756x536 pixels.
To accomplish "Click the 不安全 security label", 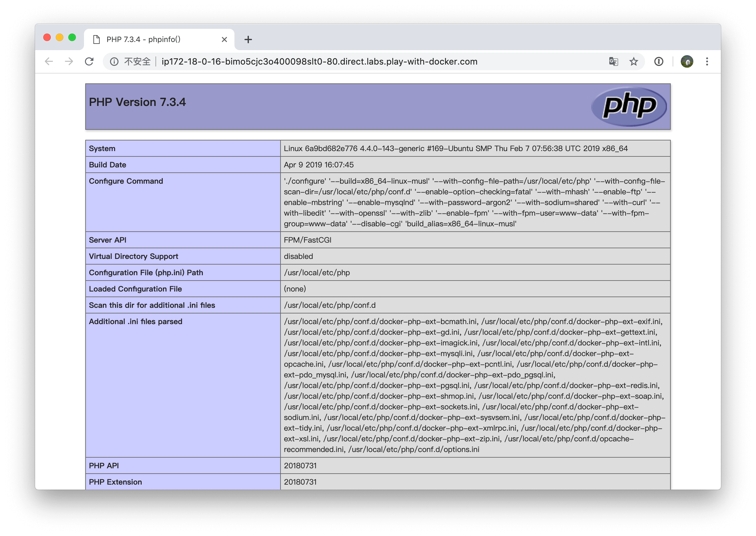I will (137, 61).
